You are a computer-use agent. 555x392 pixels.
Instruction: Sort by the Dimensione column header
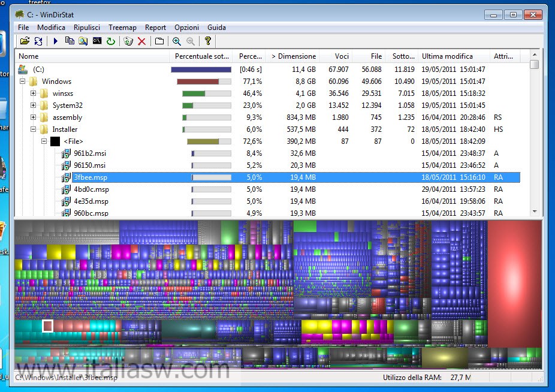click(292, 56)
